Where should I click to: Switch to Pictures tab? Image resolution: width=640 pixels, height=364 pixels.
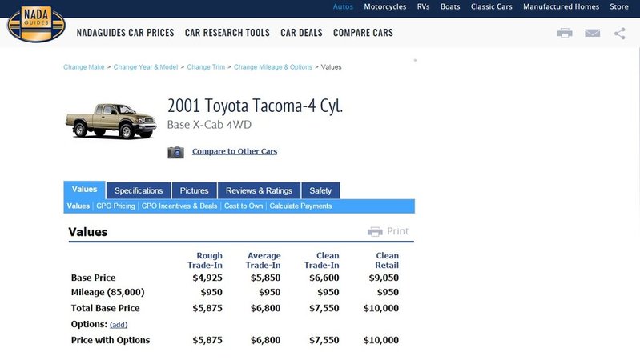[x=195, y=190]
